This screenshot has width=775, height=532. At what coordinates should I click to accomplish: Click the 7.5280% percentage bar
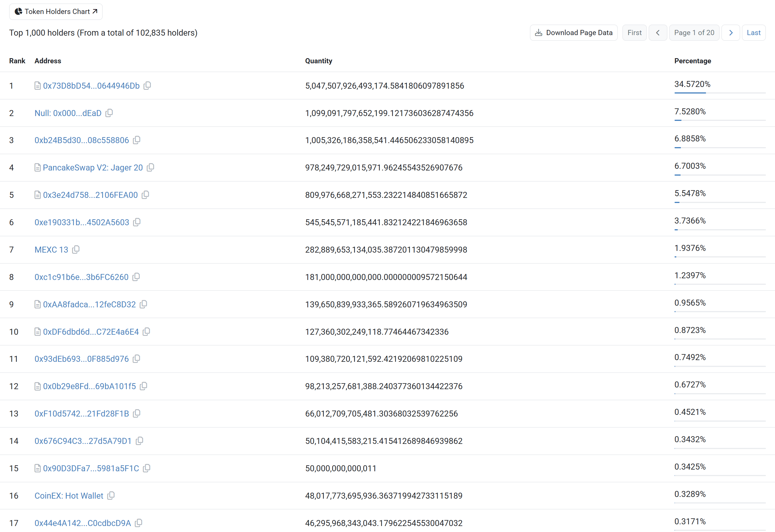pos(720,120)
